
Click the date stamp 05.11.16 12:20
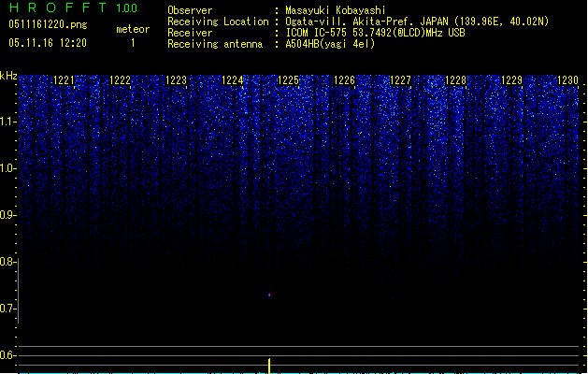point(48,43)
